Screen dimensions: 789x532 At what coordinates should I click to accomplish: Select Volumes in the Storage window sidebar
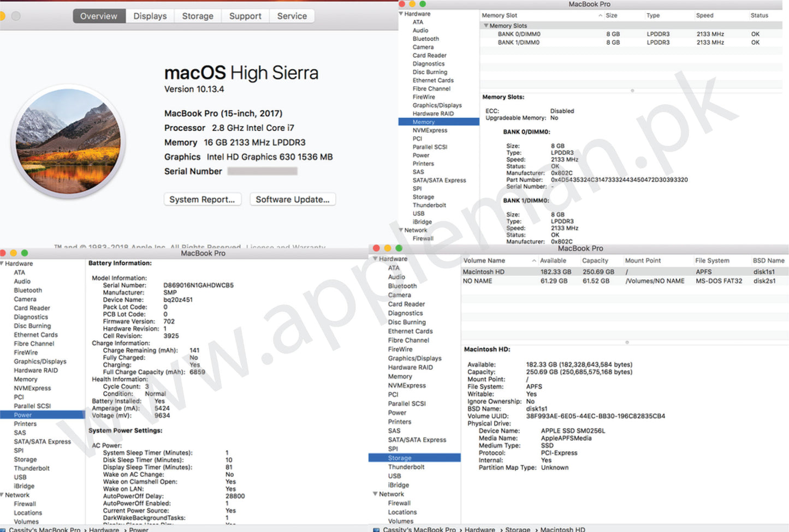(400, 521)
